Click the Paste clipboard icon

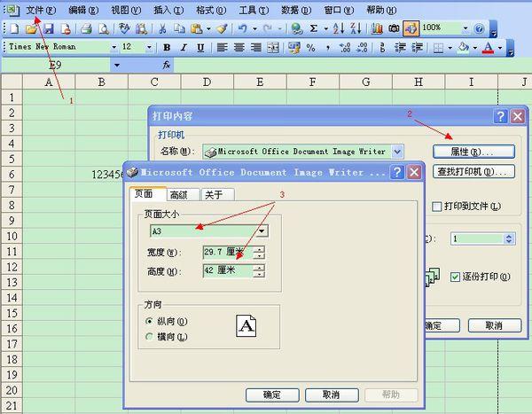click(x=197, y=29)
